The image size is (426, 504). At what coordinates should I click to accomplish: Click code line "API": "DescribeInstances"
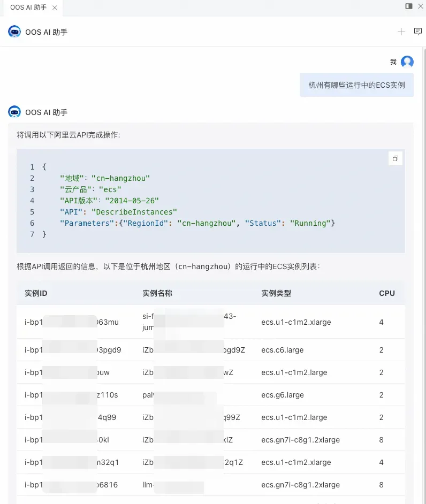(118, 212)
